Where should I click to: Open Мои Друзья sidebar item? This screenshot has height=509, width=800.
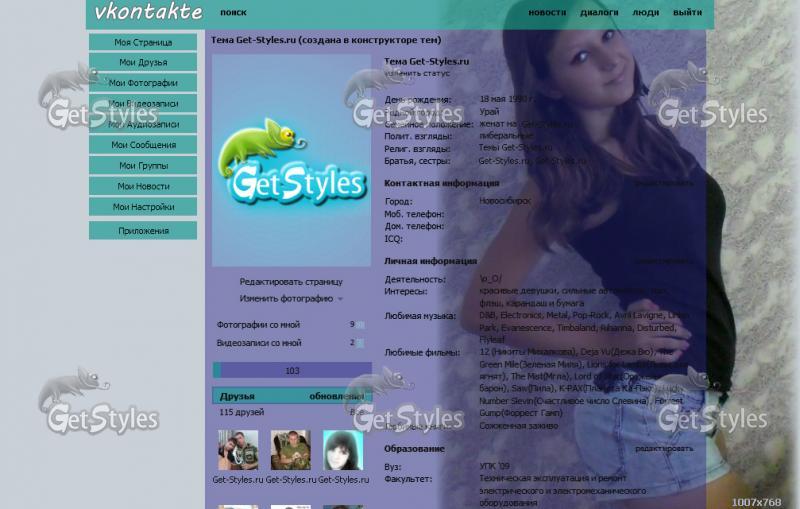click(143, 62)
